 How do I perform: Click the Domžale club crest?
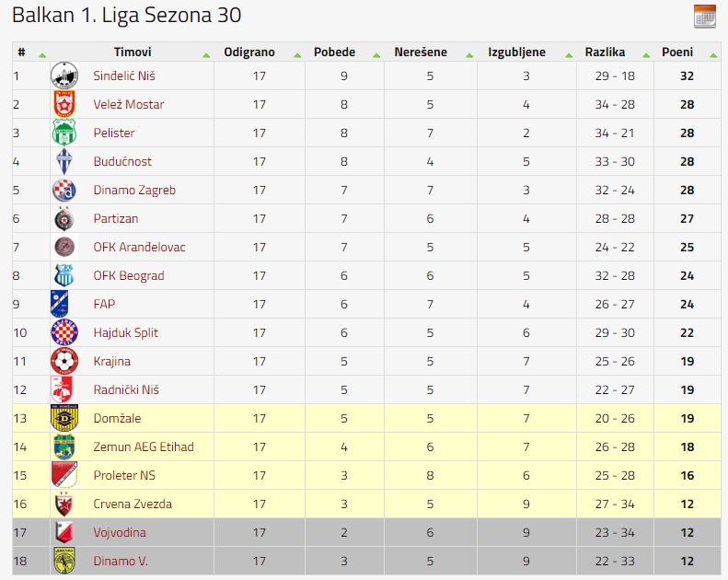click(x=64, y=418)
